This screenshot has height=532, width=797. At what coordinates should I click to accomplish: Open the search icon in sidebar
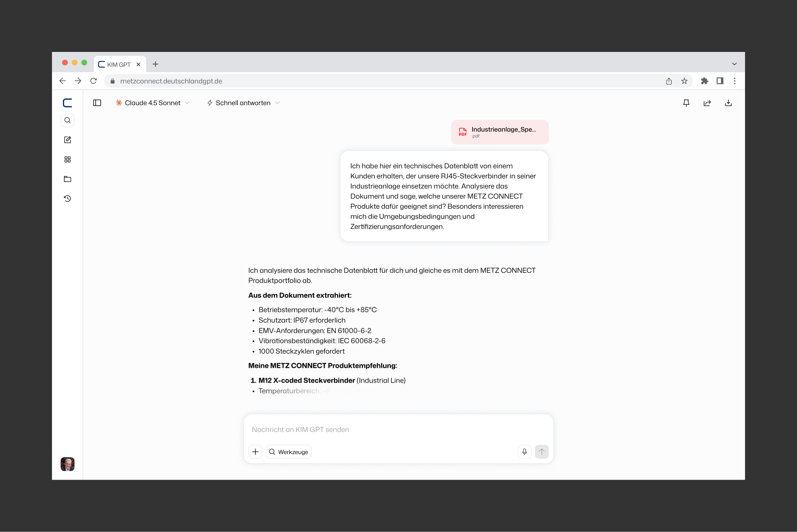(x=67, y=120)
